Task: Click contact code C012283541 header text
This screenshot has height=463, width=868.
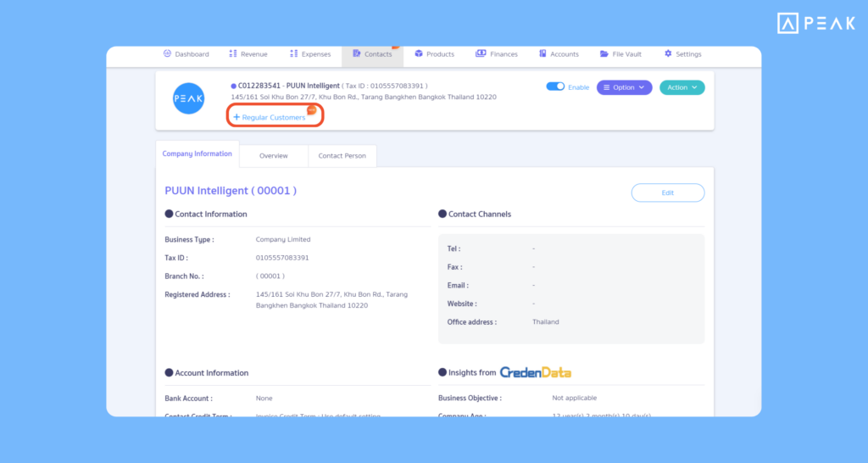Action: [x=259, y=86]
